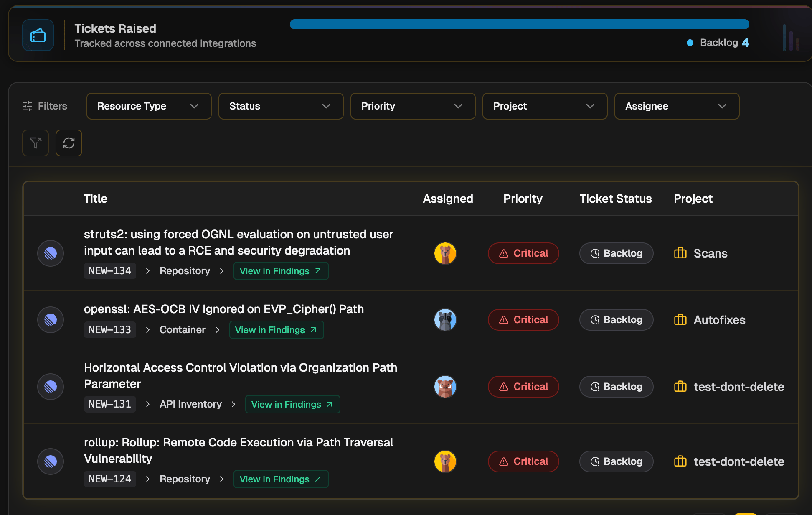
Task: Click assignee avatar on struts2 ticket
Action: tap(445, 253)
